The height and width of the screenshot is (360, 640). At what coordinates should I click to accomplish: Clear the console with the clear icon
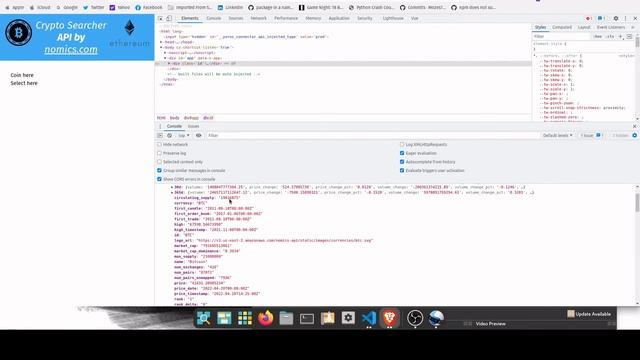pos(169,136)
